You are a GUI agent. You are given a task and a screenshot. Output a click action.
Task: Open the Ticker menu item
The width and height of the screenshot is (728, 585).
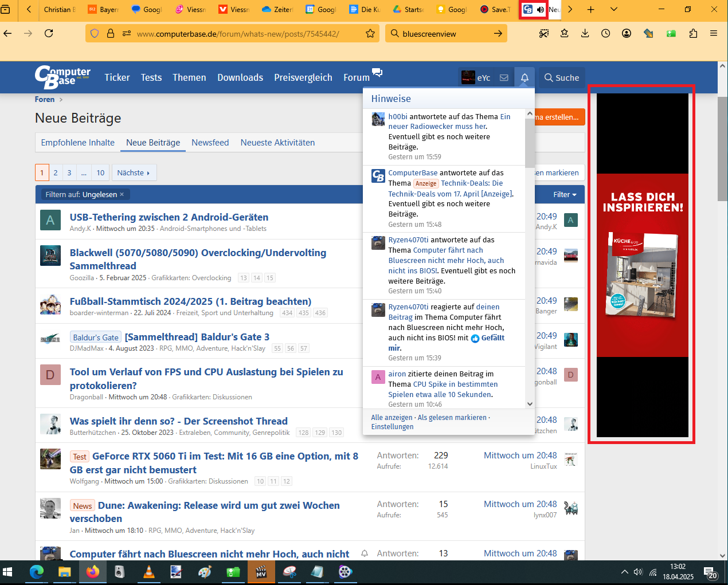click(117, 77)
